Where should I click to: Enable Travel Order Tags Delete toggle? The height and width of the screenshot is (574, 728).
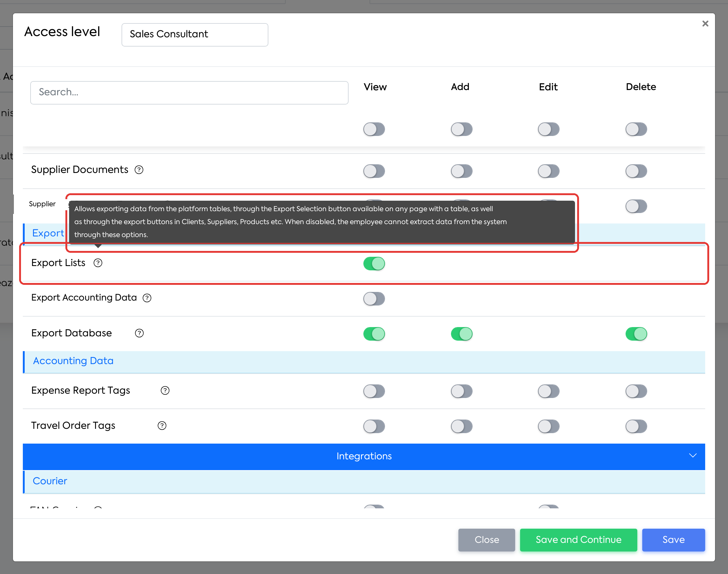pyautogui.click(x=636, y=426)
